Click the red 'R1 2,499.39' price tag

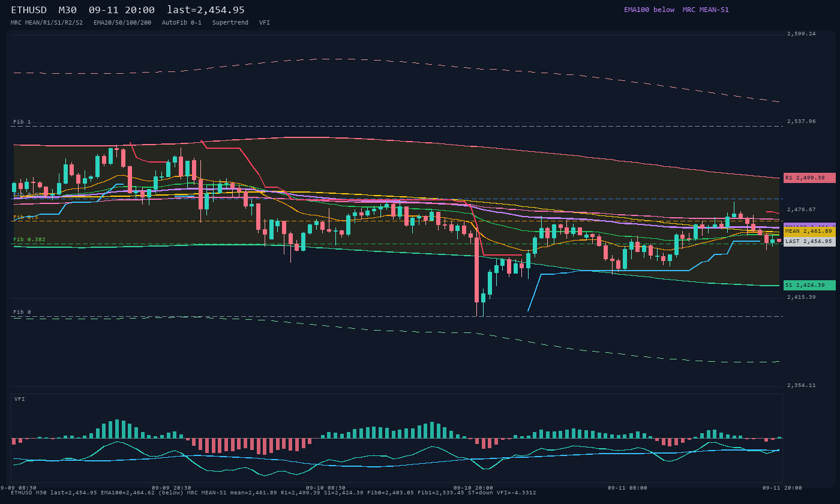[809, 178]
